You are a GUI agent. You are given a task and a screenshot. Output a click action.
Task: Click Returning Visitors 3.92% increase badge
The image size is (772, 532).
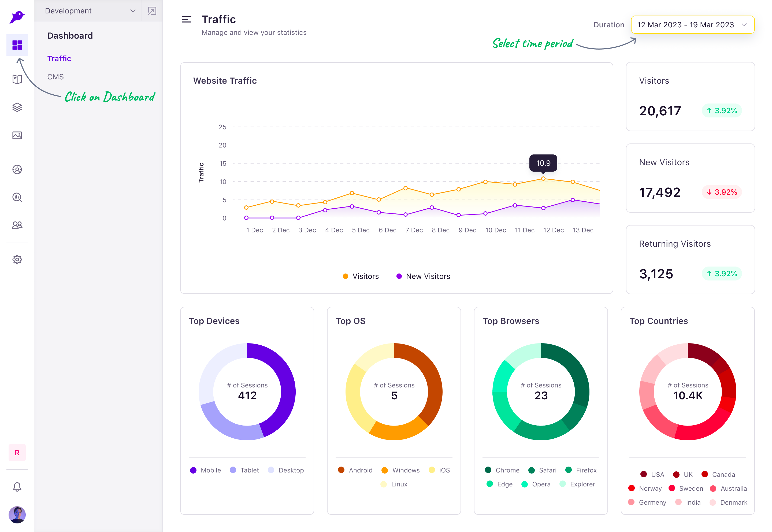click(722, 274)
